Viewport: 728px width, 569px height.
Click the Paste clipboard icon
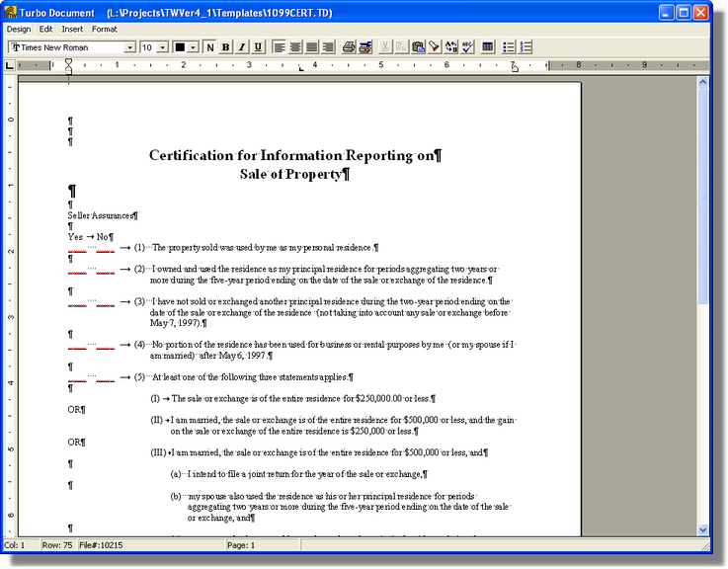point(418,47)
